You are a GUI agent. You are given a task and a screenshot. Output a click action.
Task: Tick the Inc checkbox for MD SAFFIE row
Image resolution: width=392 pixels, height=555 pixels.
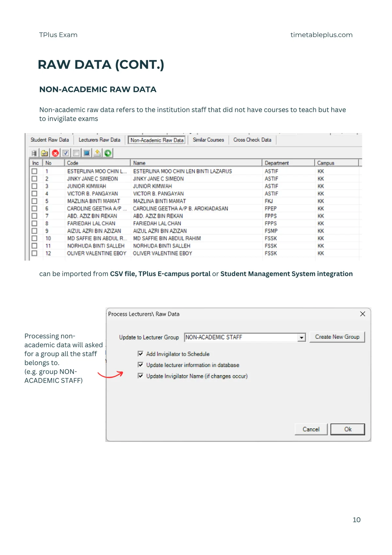coord(34,238)
